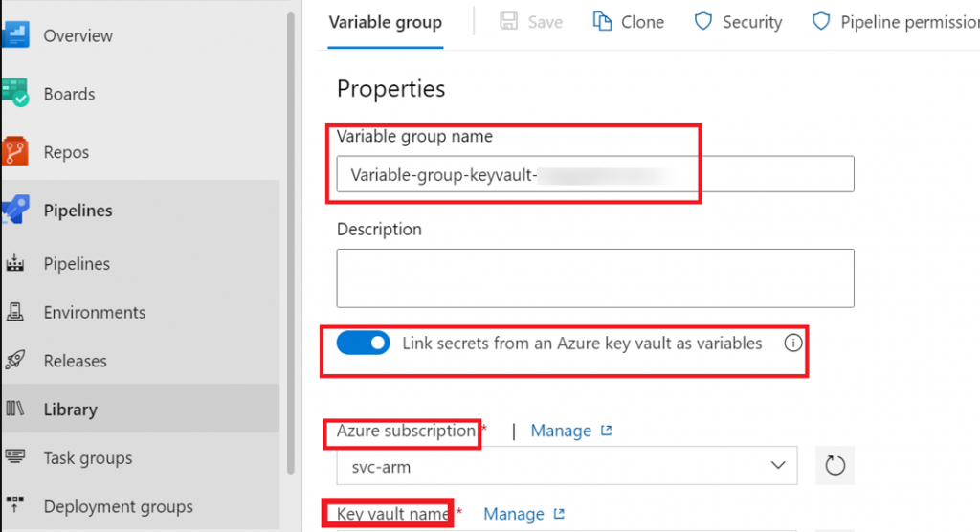Click the Properties heading text
The width and height of the screenshot is (980, 532).
click(391, 89)
